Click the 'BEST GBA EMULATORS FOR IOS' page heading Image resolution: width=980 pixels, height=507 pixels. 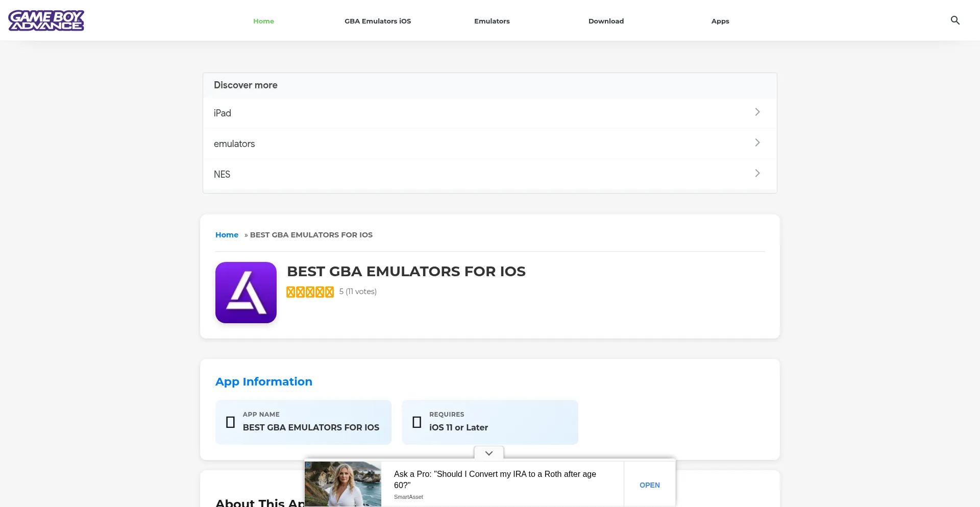pyautogui.click(x=406, y=272)
